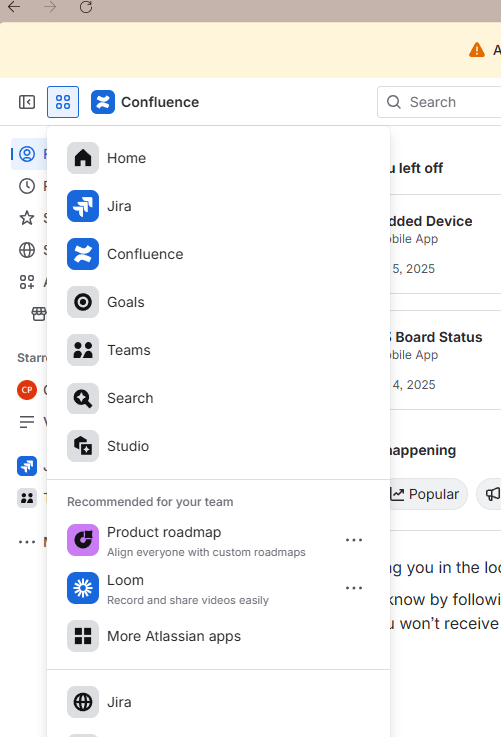The image size is (501, 737).
Task: Focus the Search input field
Action: [x=439, y=102]
